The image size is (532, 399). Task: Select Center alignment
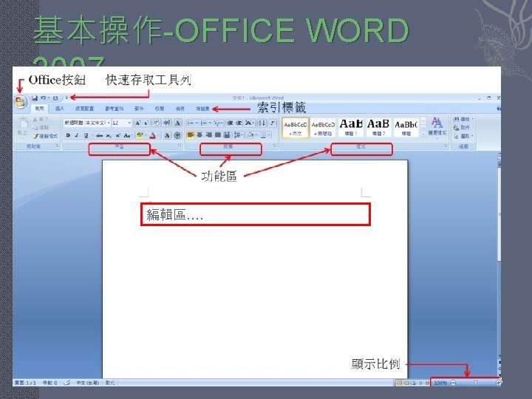tap(199, 135)
